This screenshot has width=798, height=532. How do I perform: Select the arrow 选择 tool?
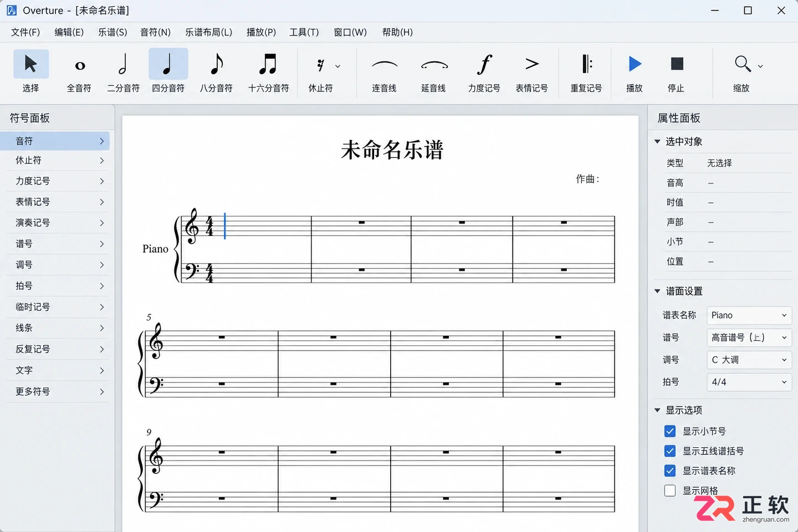point(31,72)
